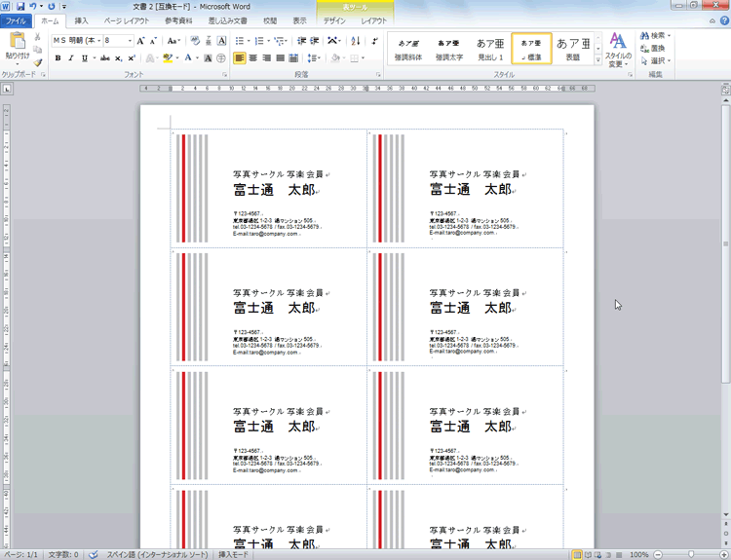The height and width of the screenshot is (560, 731).
Task: Right align the paragraph
Action: click(266, 58)
